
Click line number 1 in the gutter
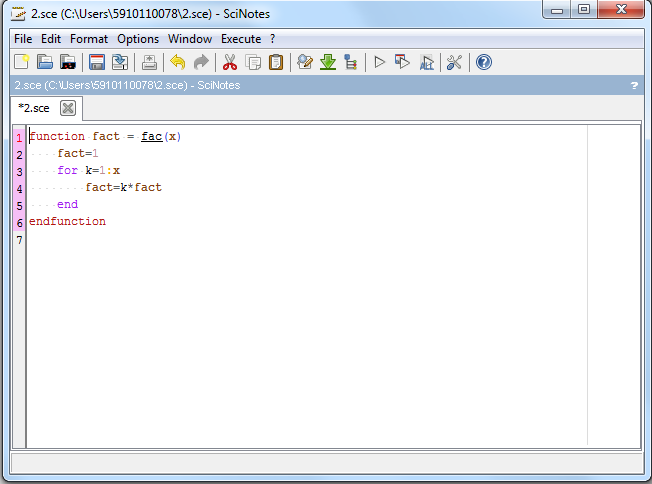pos(20,138)
